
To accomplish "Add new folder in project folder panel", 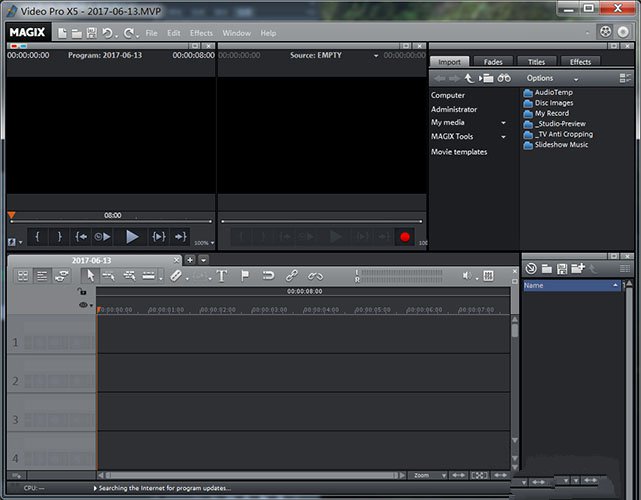I will [578, 269].
